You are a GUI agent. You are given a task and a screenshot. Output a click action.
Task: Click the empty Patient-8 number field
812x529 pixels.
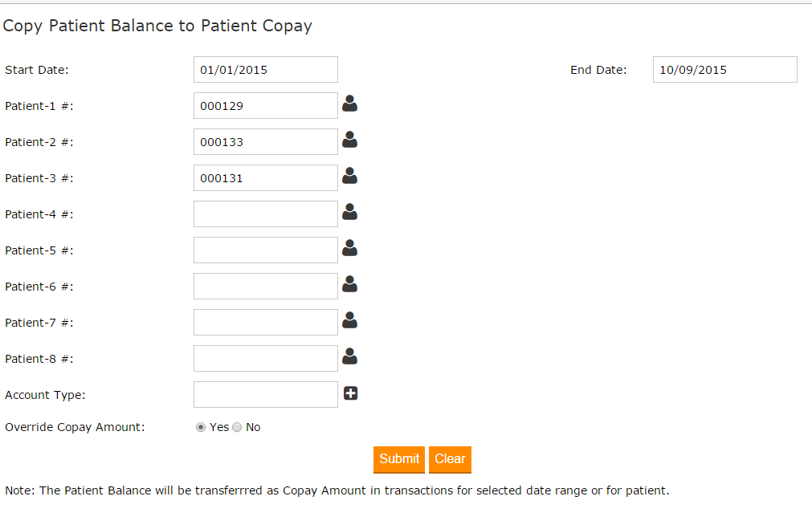click(265, 359)
